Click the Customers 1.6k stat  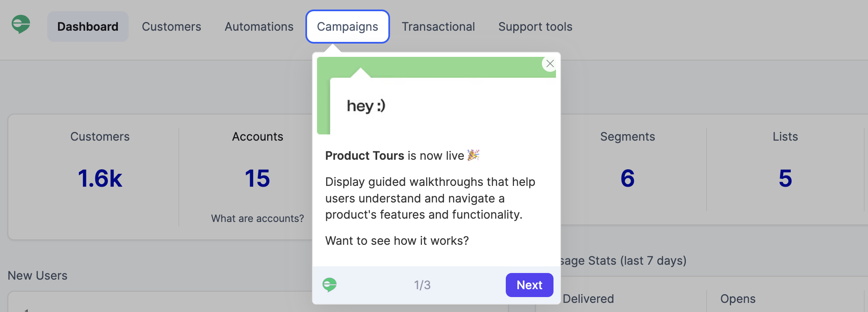(100, 179)
